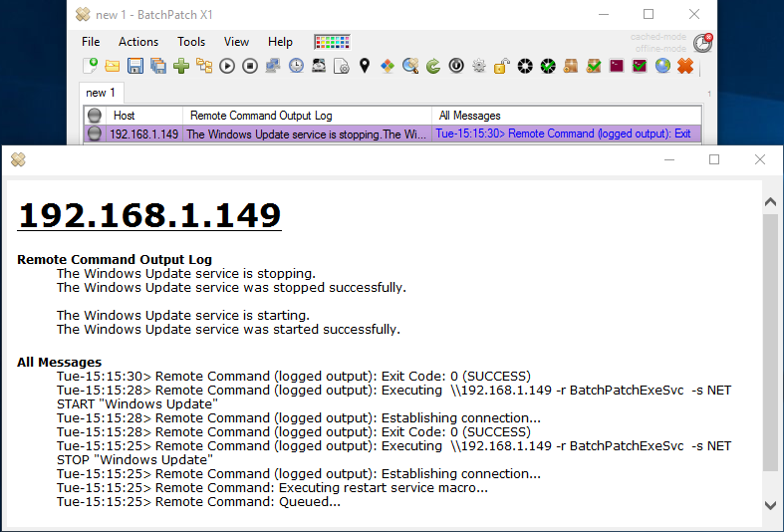Open the scheduler blue clock icon
The height and width of the screenshot is (532, 784).
pos(296,66)
